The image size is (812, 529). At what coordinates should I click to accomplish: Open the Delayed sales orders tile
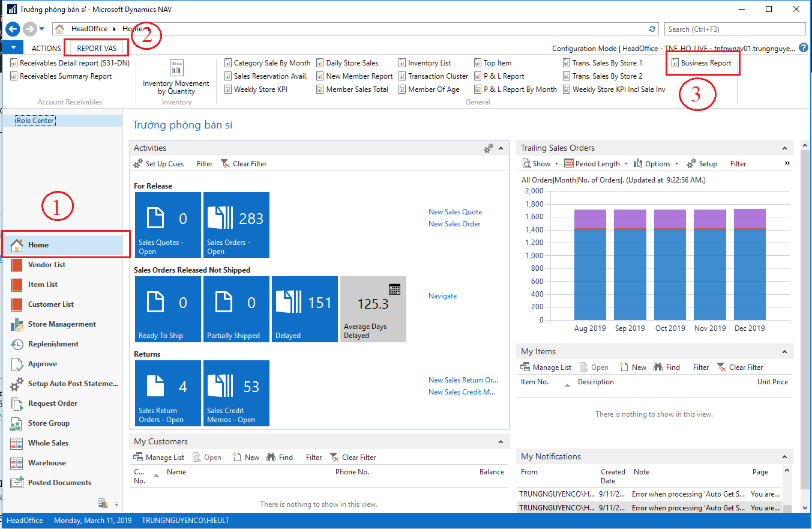[x=304, y=309]
